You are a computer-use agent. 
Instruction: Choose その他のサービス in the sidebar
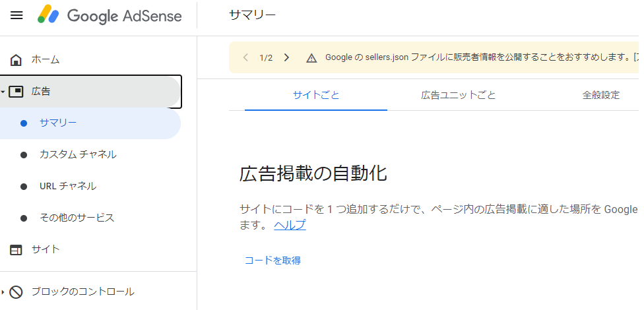click(x=77, y=218)
